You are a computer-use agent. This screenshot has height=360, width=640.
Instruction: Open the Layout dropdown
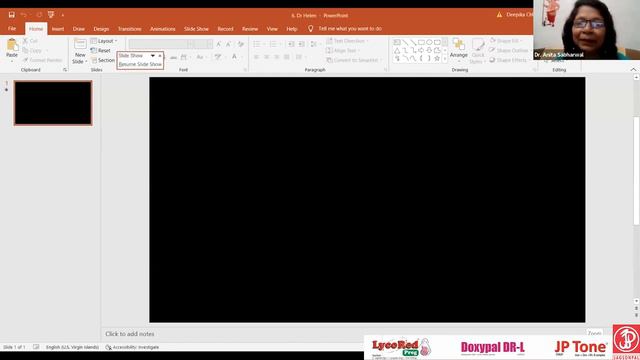pyautogui.click(x=104, y=41)
